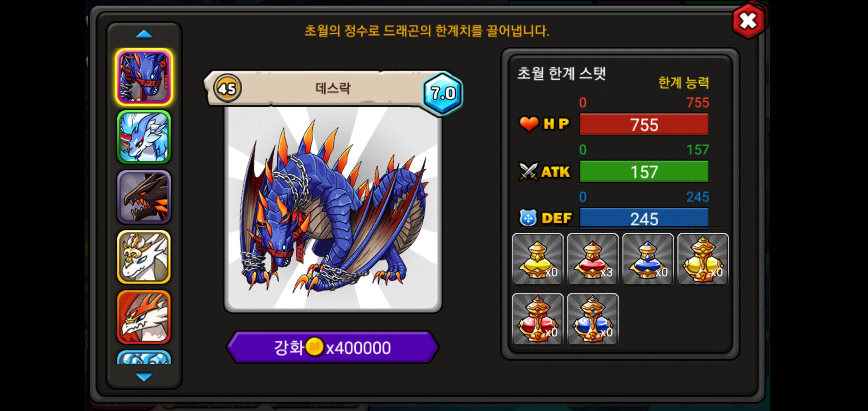This screenshot has width=868, height=411.
Task: Click the green ATK 157 bar
Action: click(x=644, y=171)
